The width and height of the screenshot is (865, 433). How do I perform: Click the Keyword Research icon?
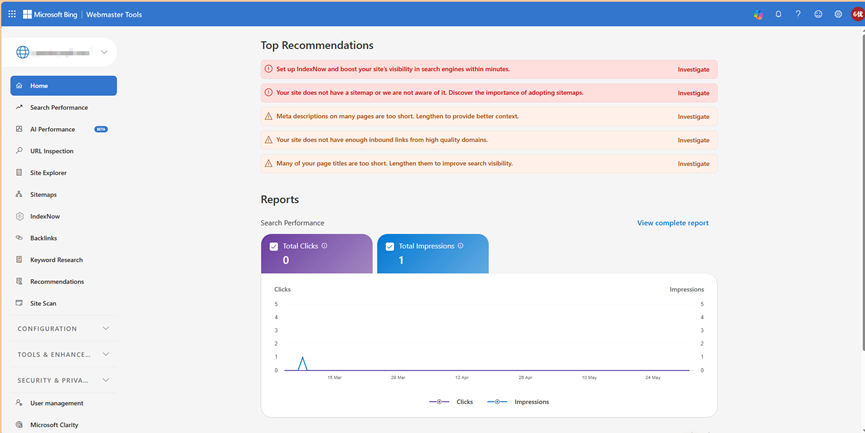click(x=19, y=260)
